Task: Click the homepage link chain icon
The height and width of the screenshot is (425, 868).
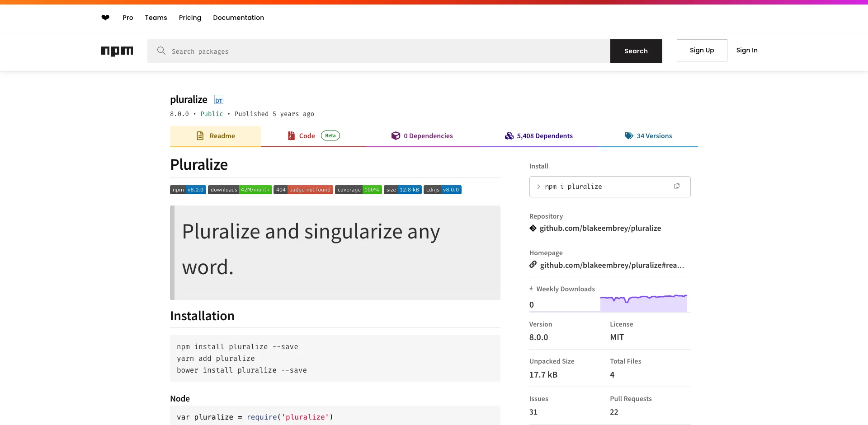Action: tap(533, 265)
